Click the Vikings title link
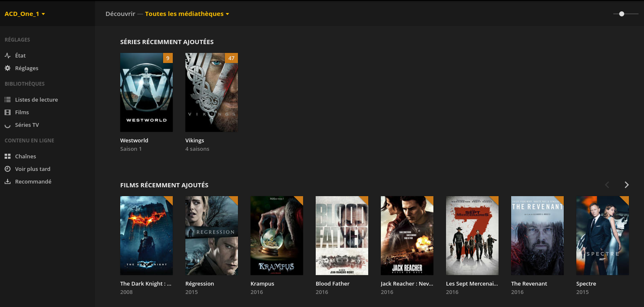This screenshot has height=307, width=644. (195, 140)
